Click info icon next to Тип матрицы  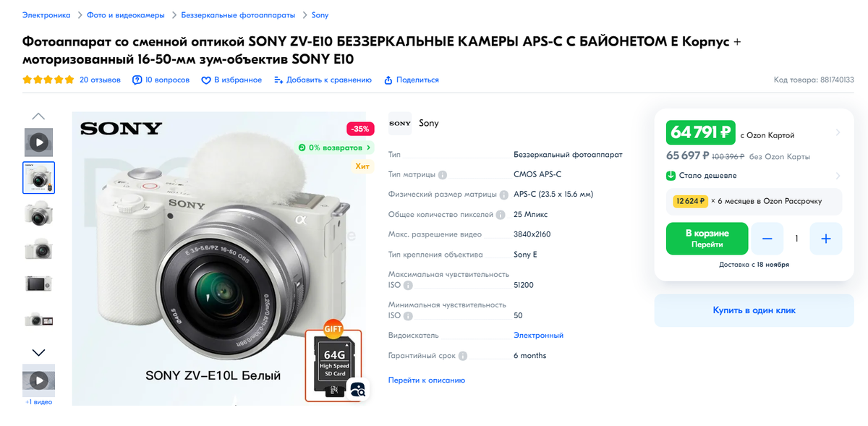443,175
